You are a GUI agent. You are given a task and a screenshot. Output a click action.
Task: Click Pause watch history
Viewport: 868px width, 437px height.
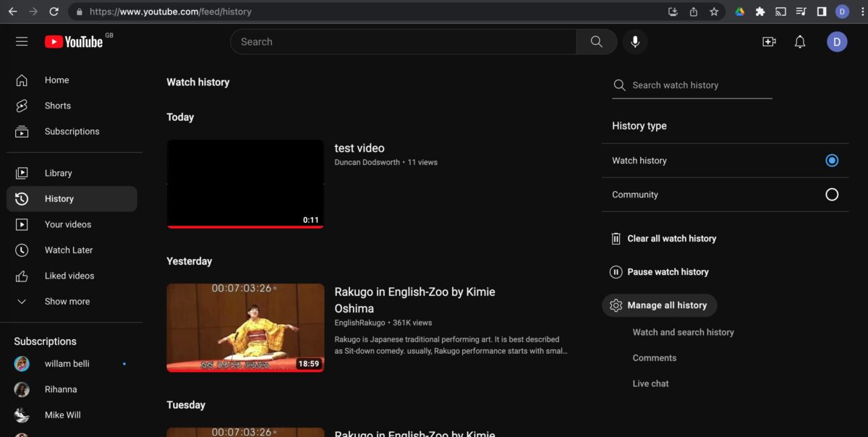point(659,272)
